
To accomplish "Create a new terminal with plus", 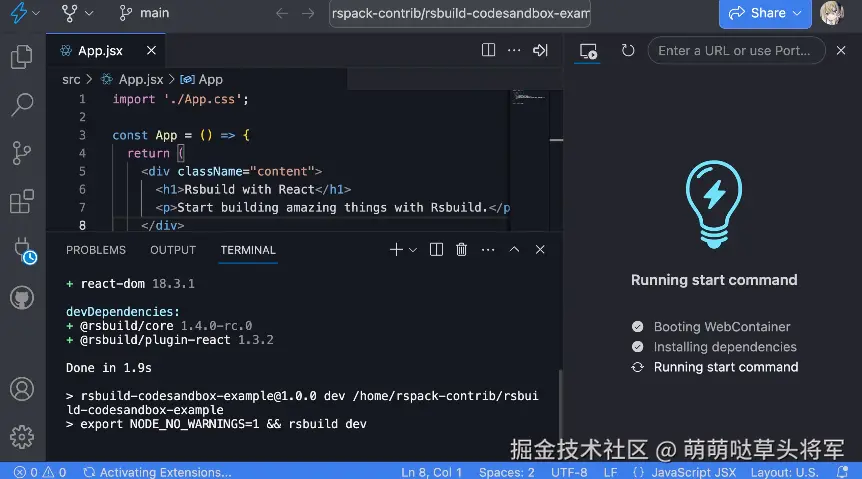I will (396, 250).
